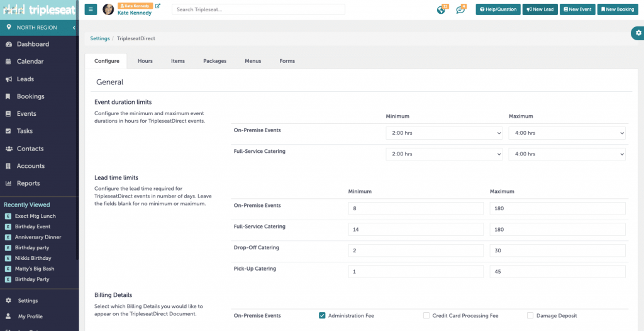644x331 pixels.
Task: Click the Drop-Off Catering minimum lead field
Action: pos(416,250)
